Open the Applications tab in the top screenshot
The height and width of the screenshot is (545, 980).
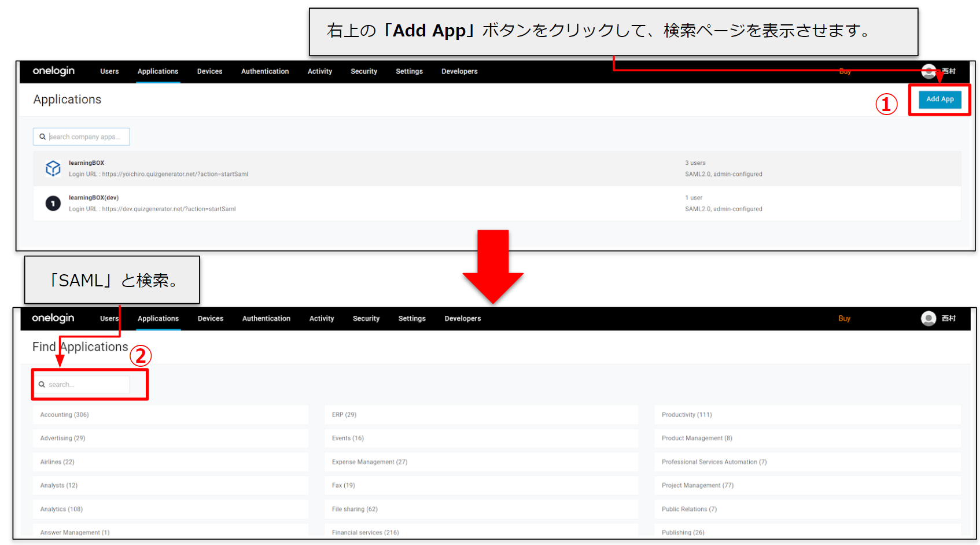158,71
